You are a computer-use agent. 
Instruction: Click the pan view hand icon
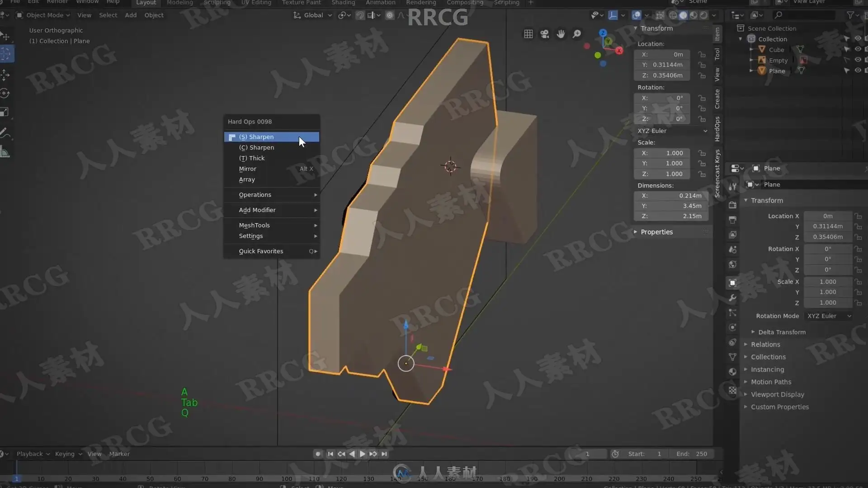pyautogui.click(x=561, y=34)
